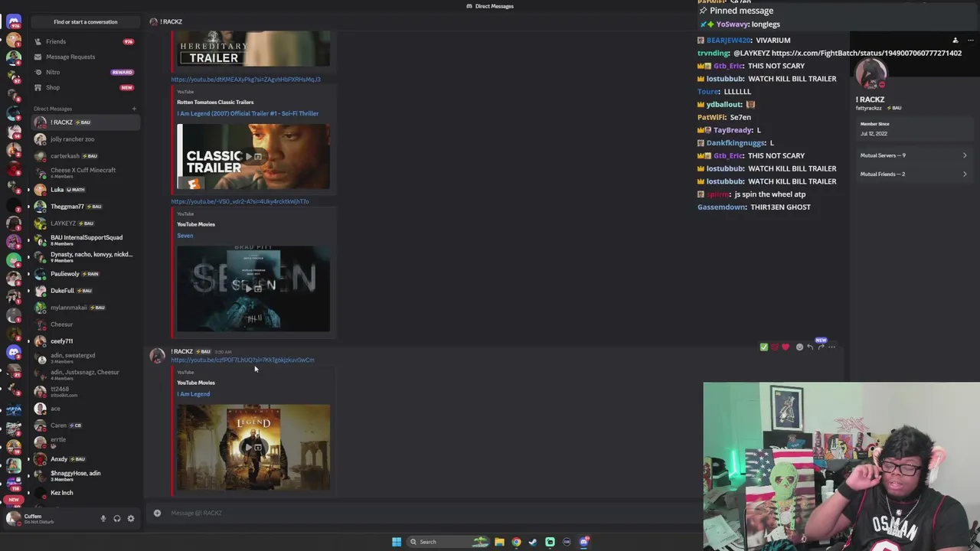Image resolution: width=980 pixels, height=551 pixels.
Task: Open the Discord home direct messages icon
Action: (x=13, y=21)
